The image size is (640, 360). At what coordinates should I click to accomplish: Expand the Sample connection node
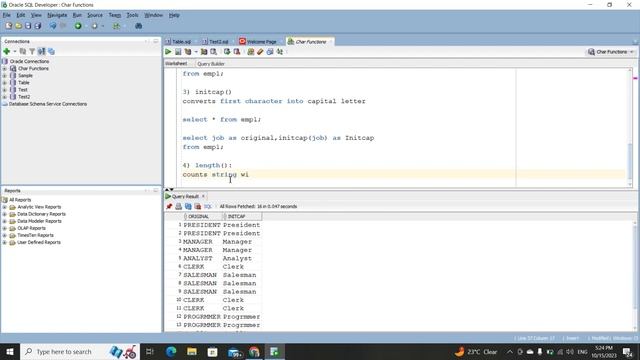coord(4,76)
